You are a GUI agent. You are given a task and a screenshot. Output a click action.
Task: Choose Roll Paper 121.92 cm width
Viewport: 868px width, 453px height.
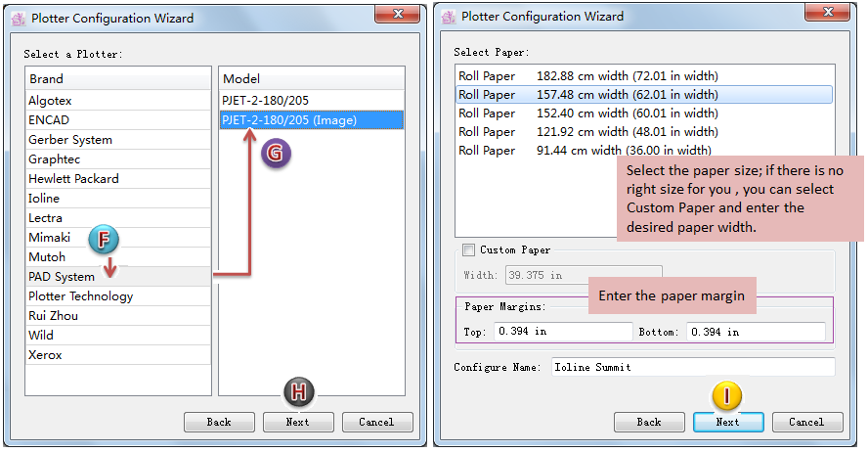(587, 132)
